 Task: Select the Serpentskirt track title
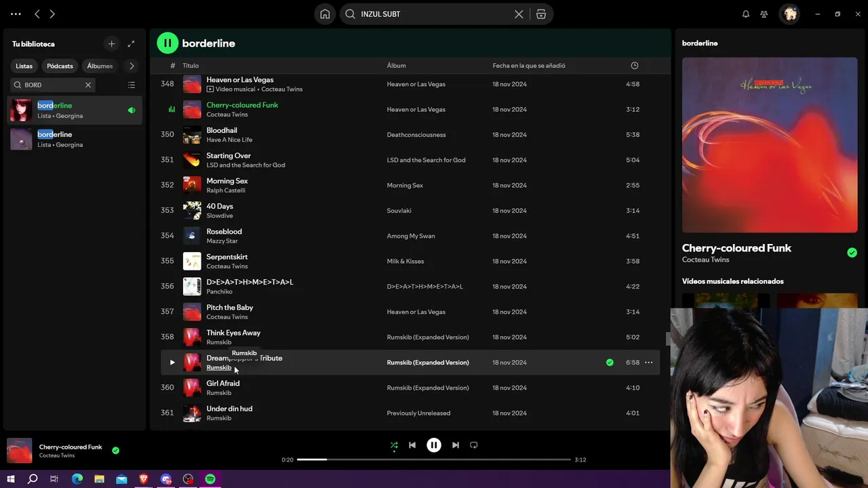pyautogui.click(x=227, y=257)
